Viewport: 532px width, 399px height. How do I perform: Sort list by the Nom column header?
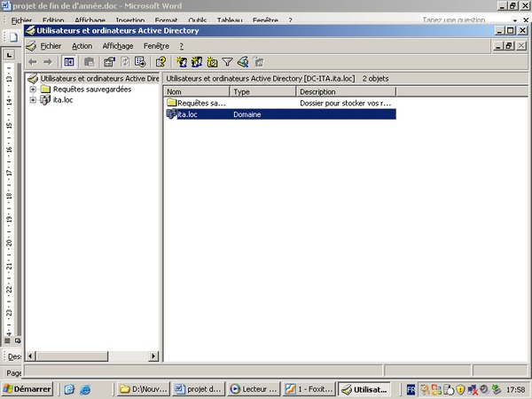197,91
